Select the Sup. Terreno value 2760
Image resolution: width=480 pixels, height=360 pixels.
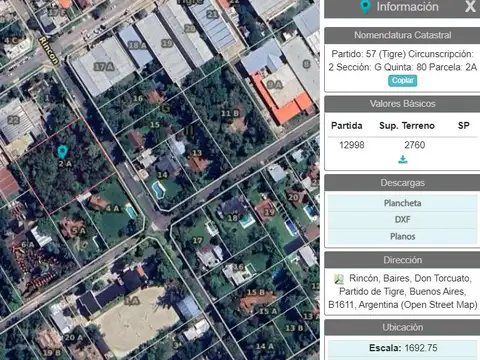(x=415, y=145)
